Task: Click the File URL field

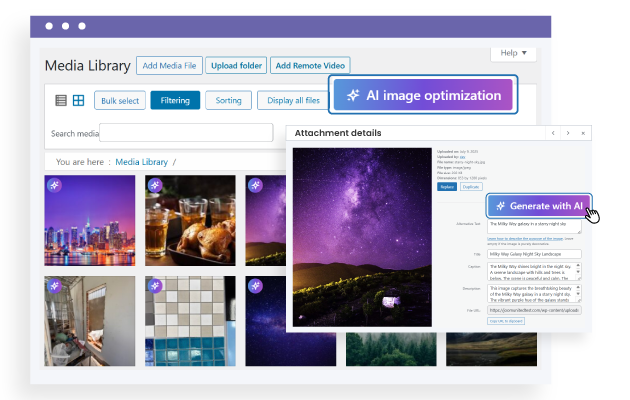Action: [534, 310]
